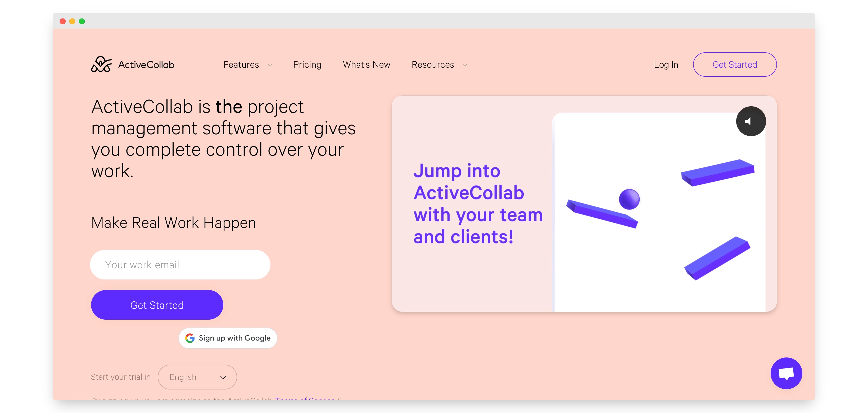This screenshot has height=413, width=868.
Task: Click the ActiveCollab logo
Action: 132,64
